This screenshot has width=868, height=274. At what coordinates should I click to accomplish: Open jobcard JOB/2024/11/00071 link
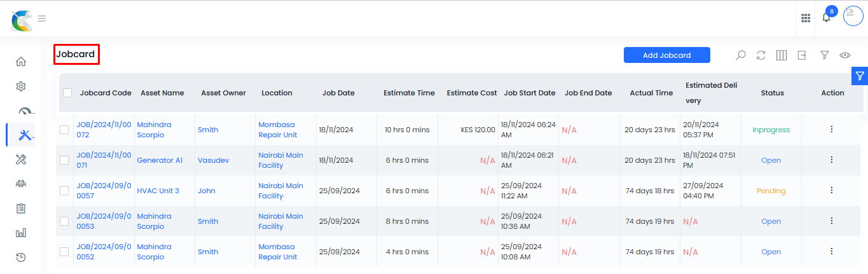(104, 160)
